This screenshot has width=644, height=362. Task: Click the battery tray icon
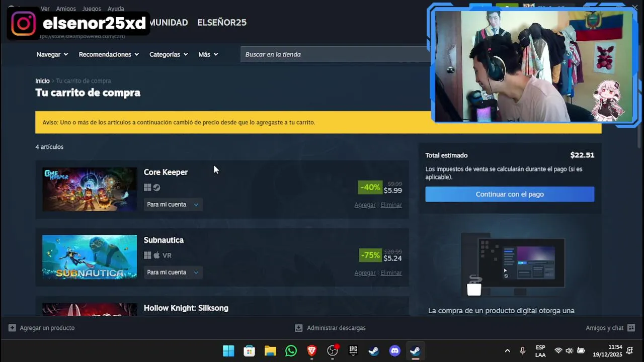tap(581, 351)
